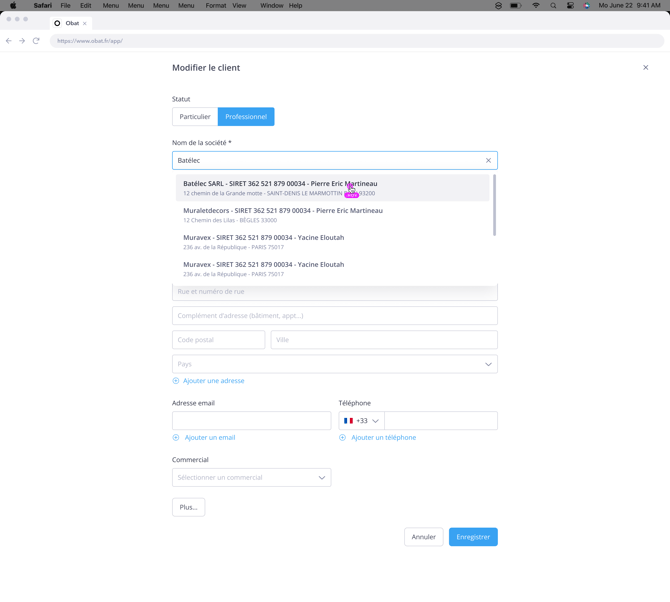This screenshot has width=670, height=602.
Task: Reload the page with the refresh icon
Action: [x=36, y=41]
